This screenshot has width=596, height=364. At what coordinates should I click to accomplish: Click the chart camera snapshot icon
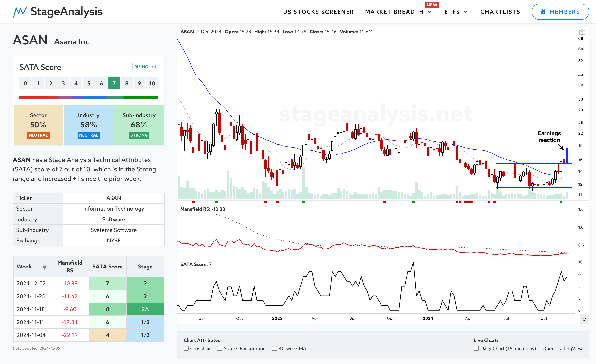(582, 32)
